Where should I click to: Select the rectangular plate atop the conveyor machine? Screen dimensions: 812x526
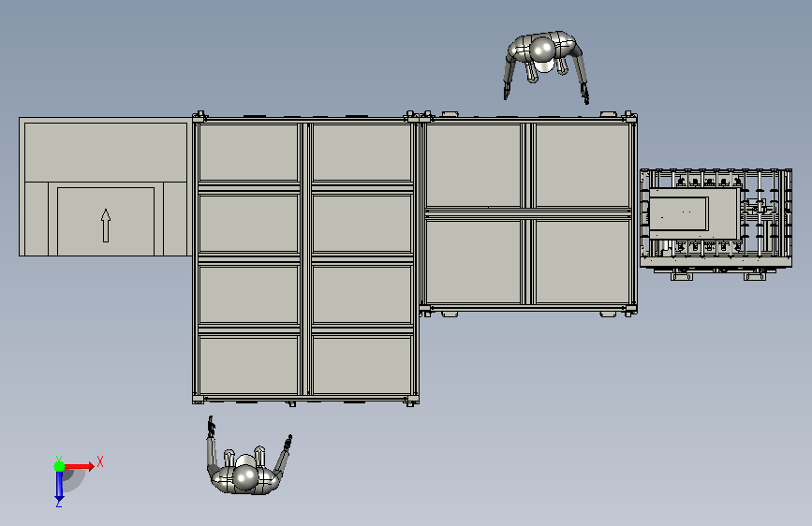tap(694, 213)
